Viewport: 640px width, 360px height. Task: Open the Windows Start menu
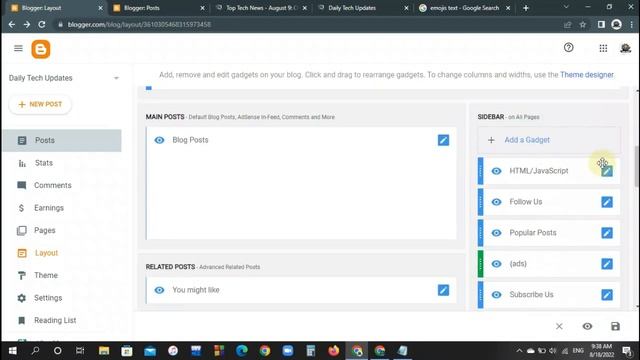[12, 351]
